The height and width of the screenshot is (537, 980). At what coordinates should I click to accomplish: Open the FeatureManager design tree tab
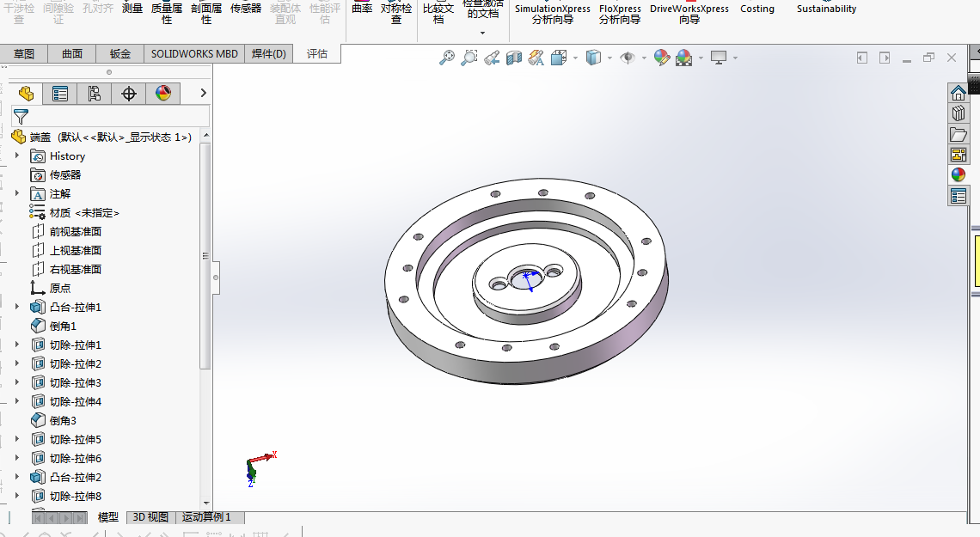[x=26, y=94]
